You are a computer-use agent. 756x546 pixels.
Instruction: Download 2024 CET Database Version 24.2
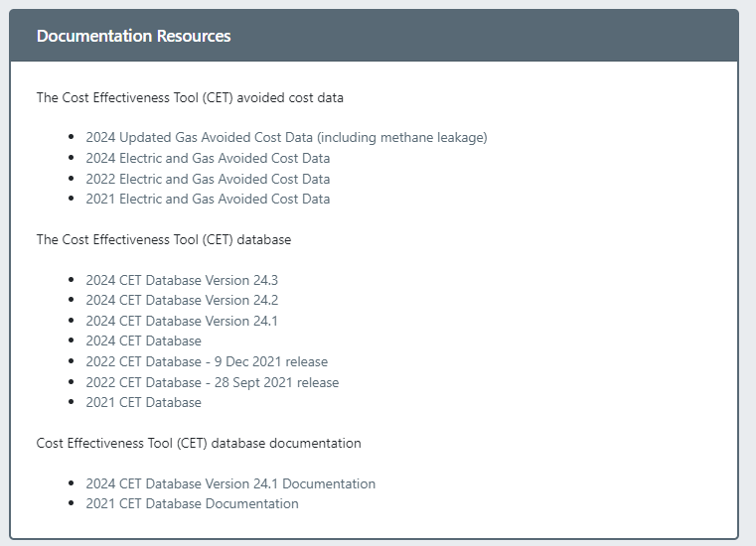182,300
